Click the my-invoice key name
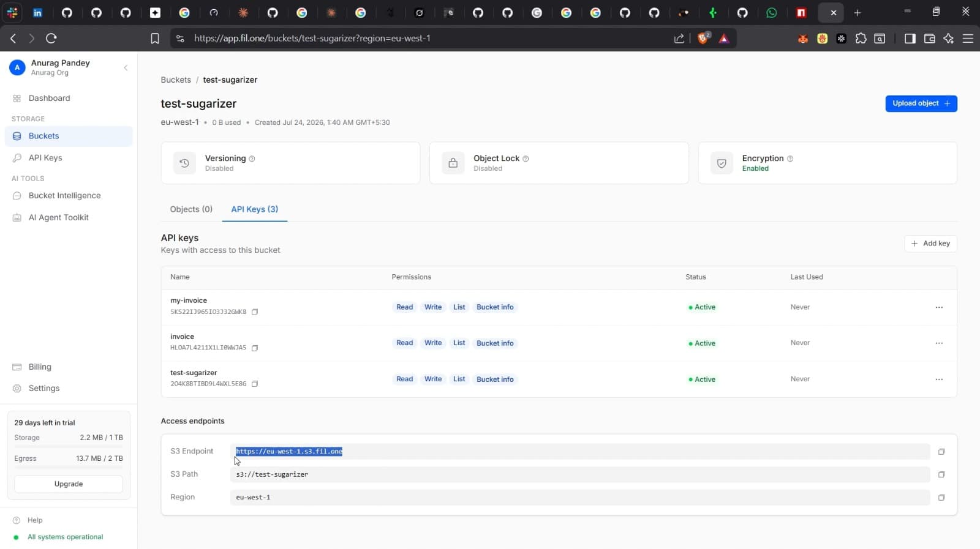Screen dimensions: 980x549 [x=189, y=301]
